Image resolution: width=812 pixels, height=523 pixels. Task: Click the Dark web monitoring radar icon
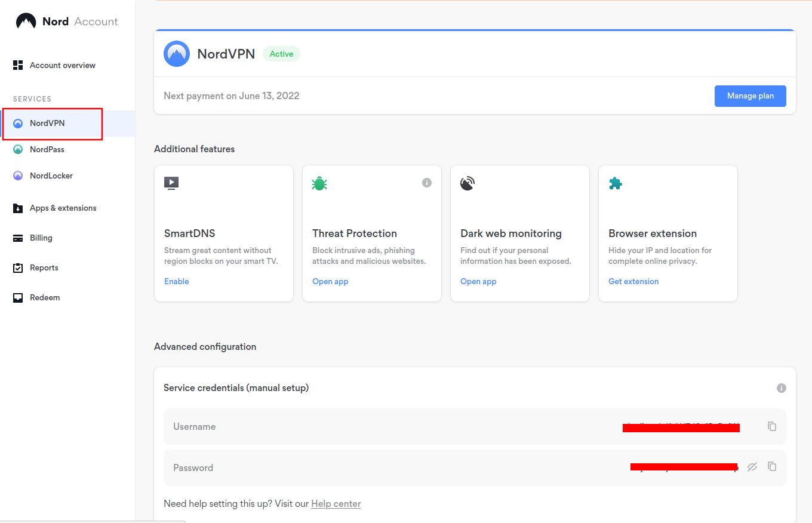pyautogui.click(x=467, y=183)
